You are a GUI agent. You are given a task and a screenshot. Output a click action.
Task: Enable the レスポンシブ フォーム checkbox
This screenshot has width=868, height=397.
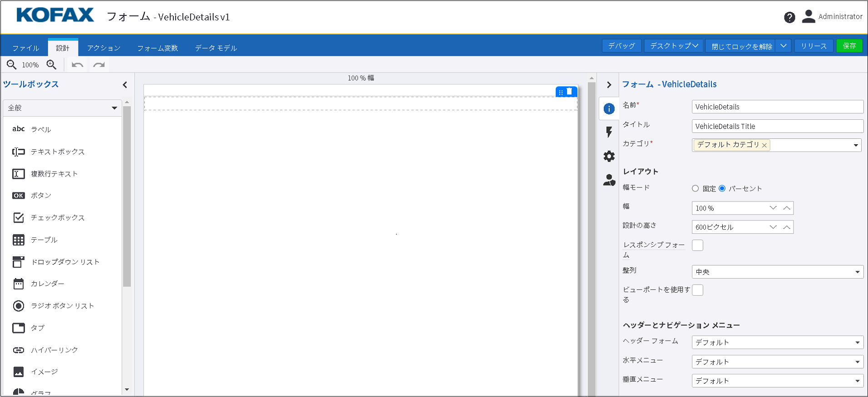point(697,245)
